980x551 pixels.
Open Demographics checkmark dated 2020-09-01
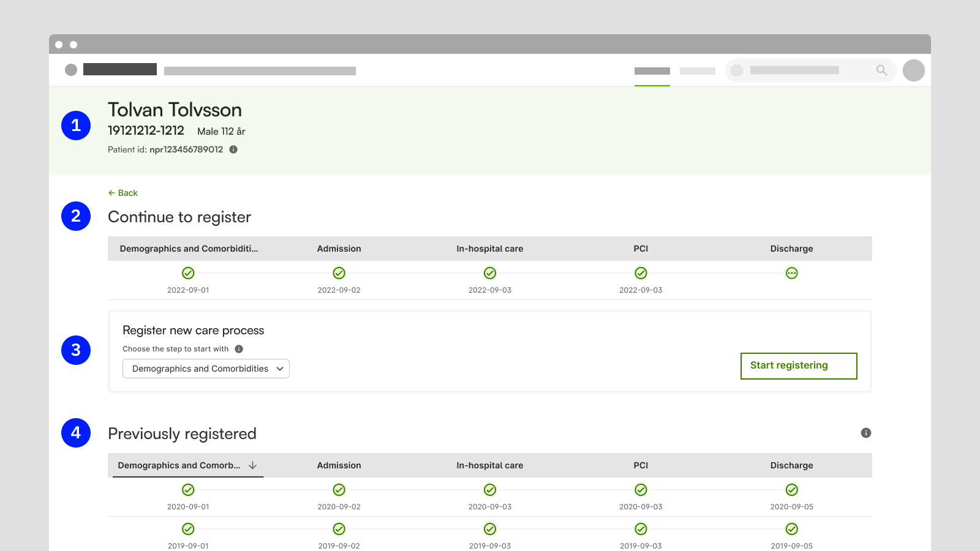pos(188,490)
